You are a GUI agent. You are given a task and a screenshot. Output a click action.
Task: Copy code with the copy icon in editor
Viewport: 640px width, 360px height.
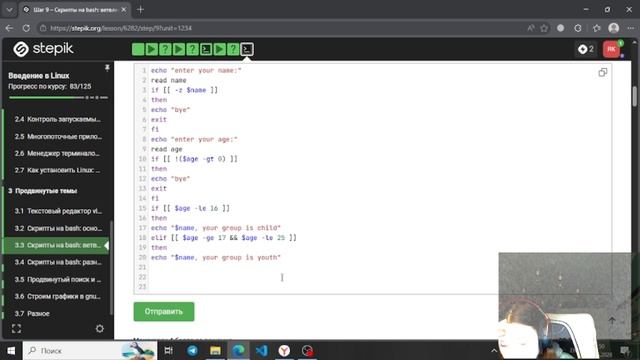pos(602,73)
